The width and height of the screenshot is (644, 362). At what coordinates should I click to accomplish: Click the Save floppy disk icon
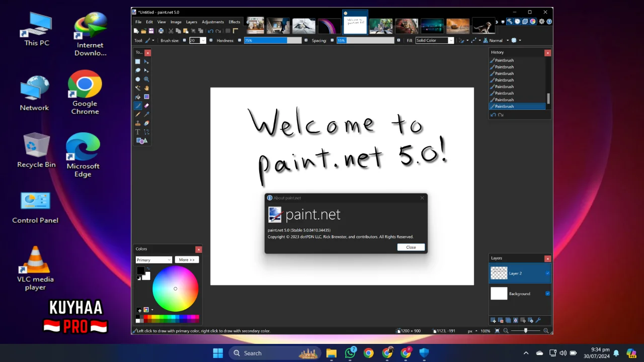coord(151,31)
